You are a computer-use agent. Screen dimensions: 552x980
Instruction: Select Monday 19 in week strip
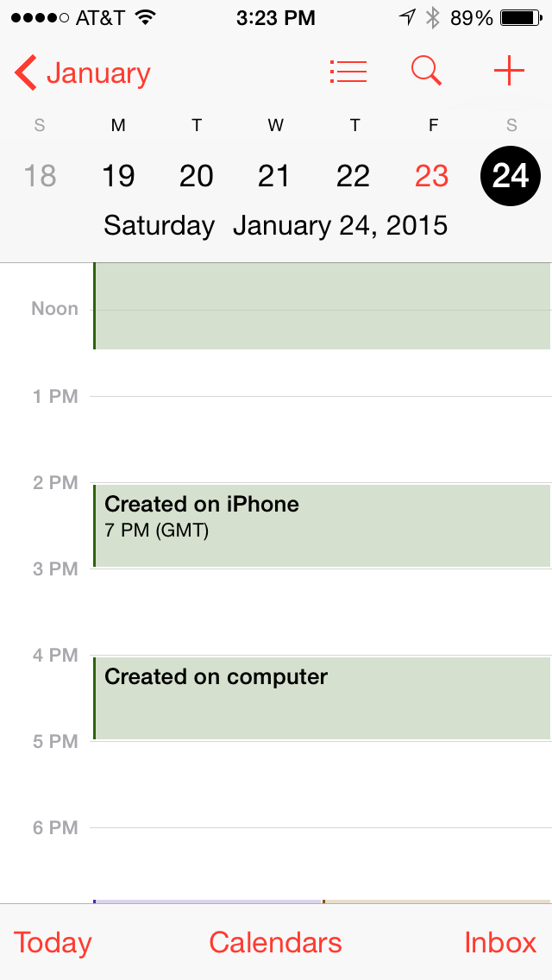(x=118, y=176)
